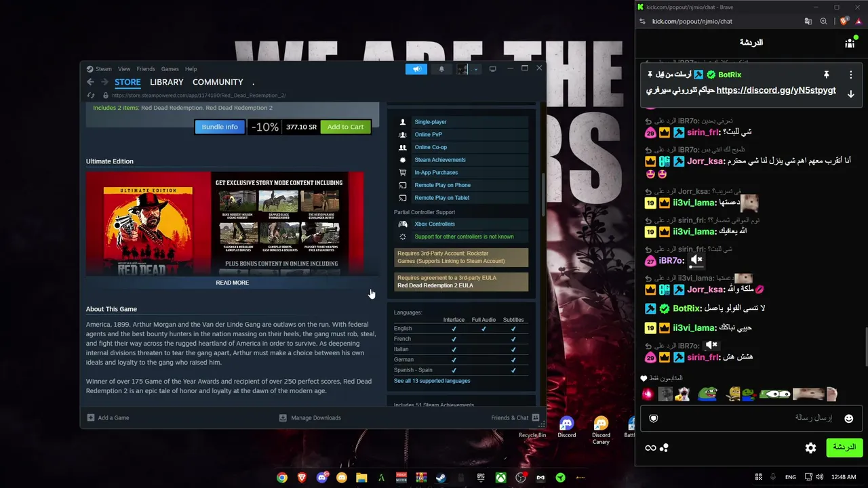The height and width of the screenshot is (488, 868).
Task: Expand the pinned message down arrow
Action: [x=851, y=94]
